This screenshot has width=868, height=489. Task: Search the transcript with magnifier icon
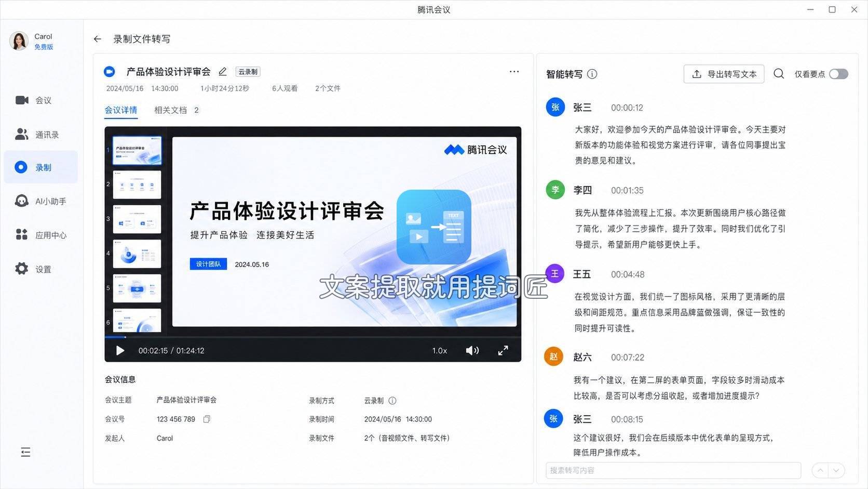pos(779,74)
